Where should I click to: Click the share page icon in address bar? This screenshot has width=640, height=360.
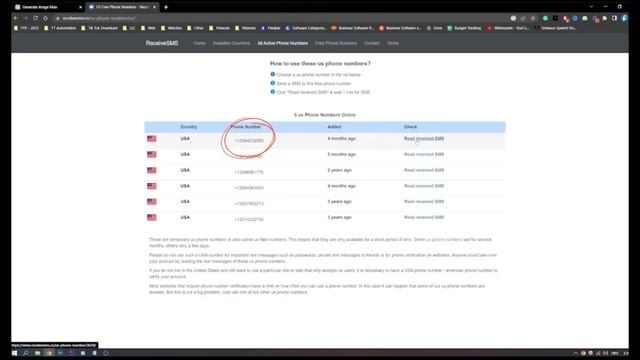click(523, 18)
